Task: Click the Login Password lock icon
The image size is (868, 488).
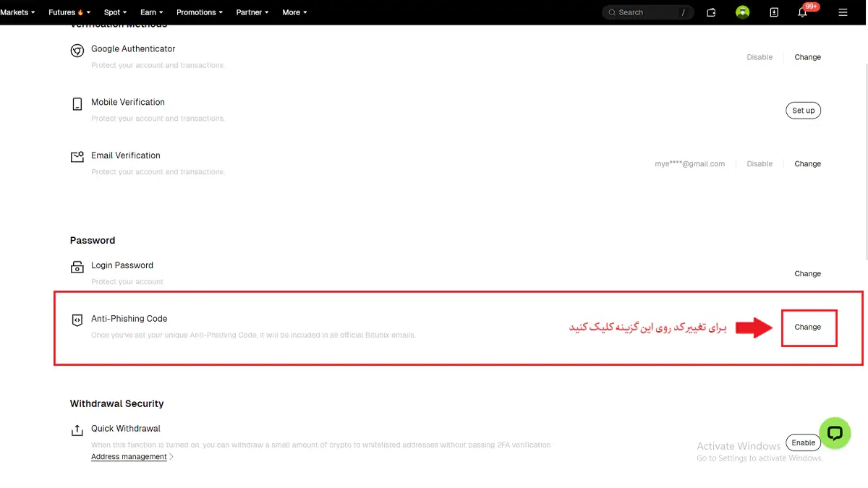Action: 77,267
